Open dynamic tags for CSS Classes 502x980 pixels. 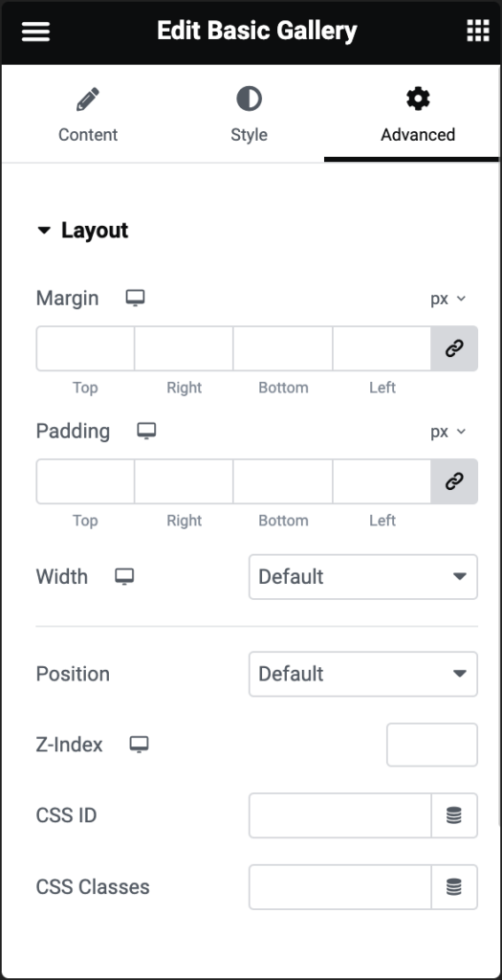click(454, 887)
